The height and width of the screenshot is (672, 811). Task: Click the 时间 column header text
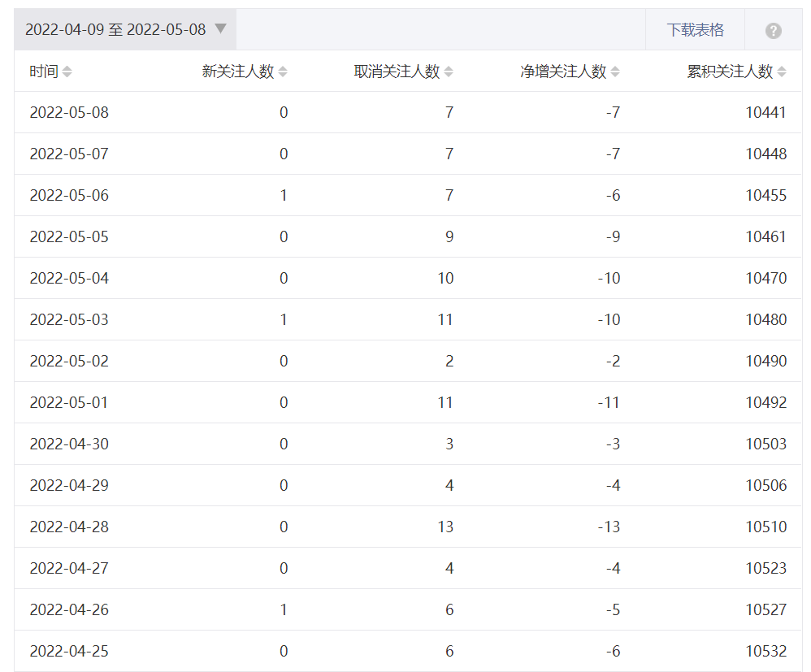coord(44,72)
